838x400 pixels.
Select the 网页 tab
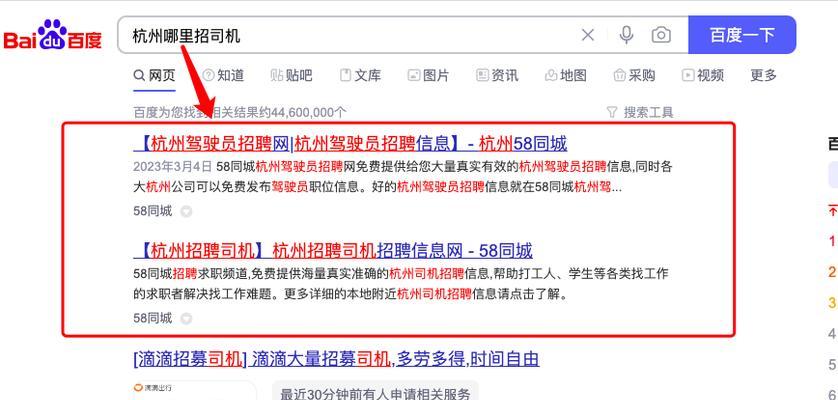[x=154, y=76]
